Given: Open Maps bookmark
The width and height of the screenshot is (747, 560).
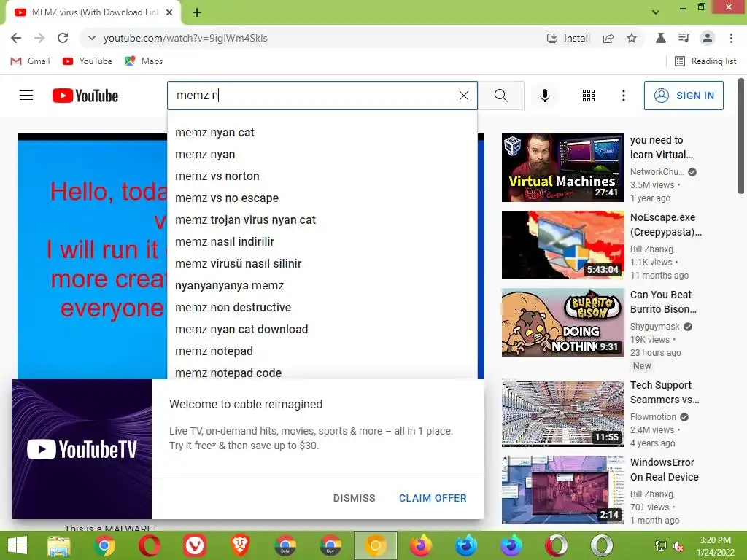Looking at the screenshot, I should pyautogui.click(x=144, y=61).
